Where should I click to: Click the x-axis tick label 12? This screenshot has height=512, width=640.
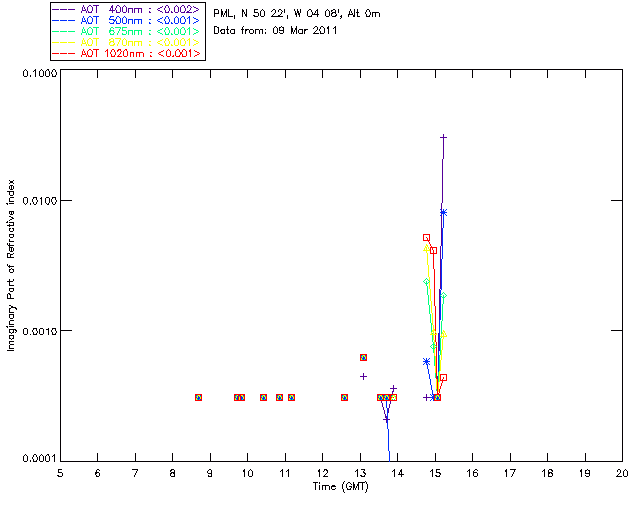pos(322,473)
